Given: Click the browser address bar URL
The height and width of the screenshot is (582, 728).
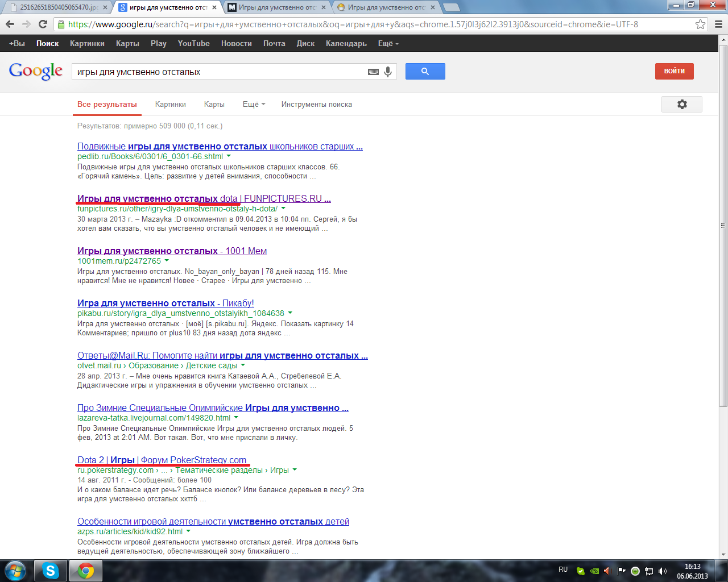Looking at the screenshot, I should pos(353,24).
